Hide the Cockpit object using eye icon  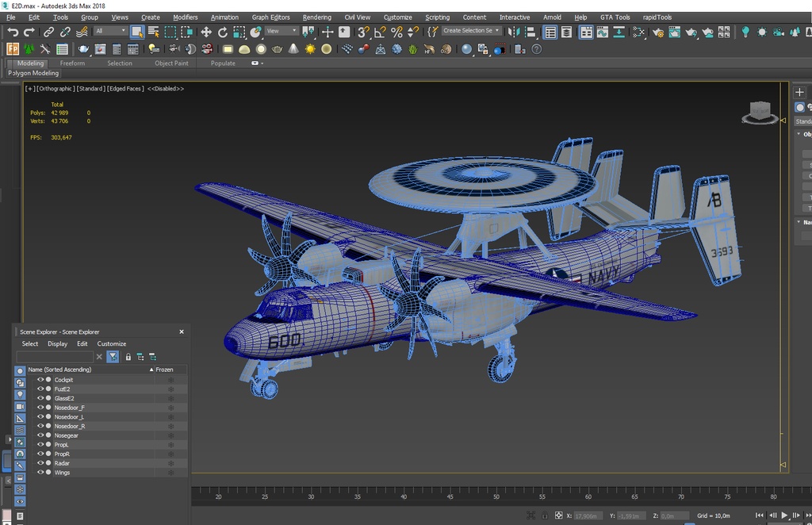coord(40,380)
